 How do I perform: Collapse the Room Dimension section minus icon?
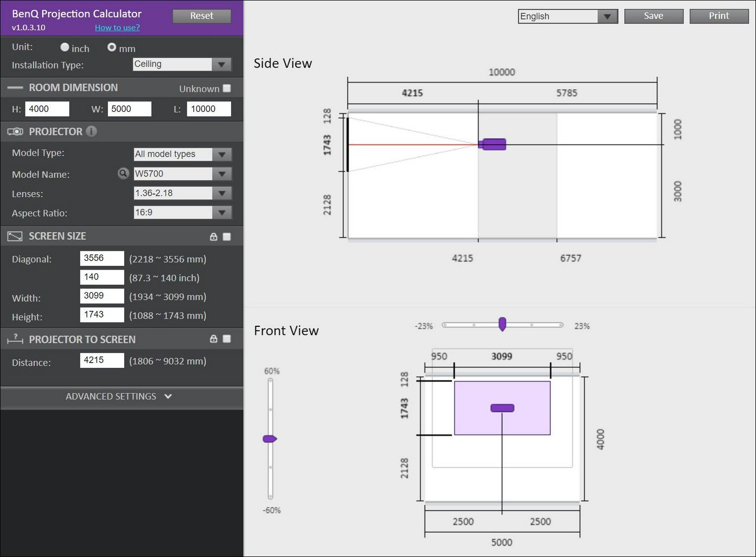[x=15, y=88]
